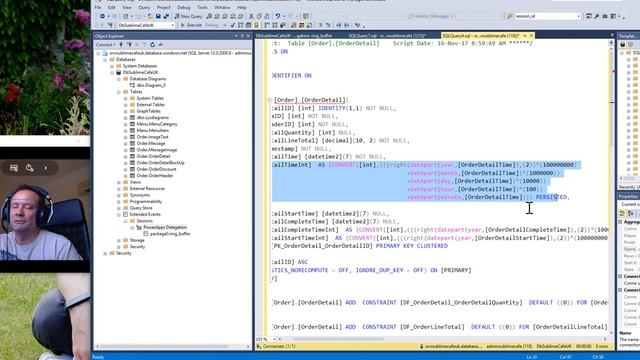Click the Execute button
Image resolution: width=640 pixels, height=360 pixels.
(x=191, y=25)
